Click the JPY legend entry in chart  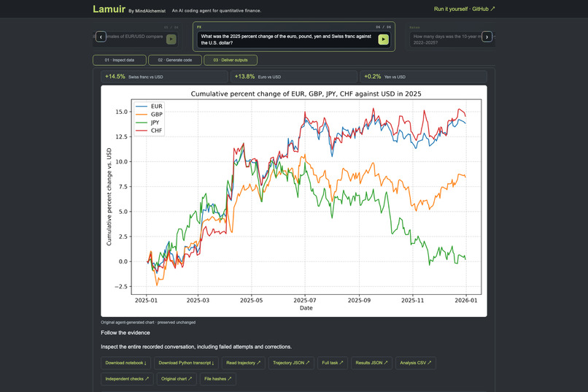tap(147, 123)
